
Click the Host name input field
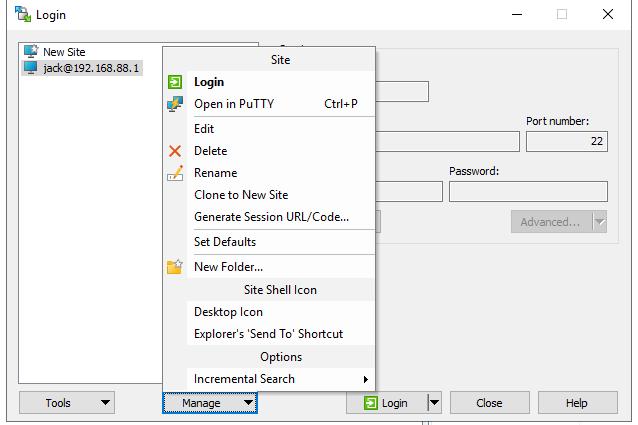pos(447,142)
